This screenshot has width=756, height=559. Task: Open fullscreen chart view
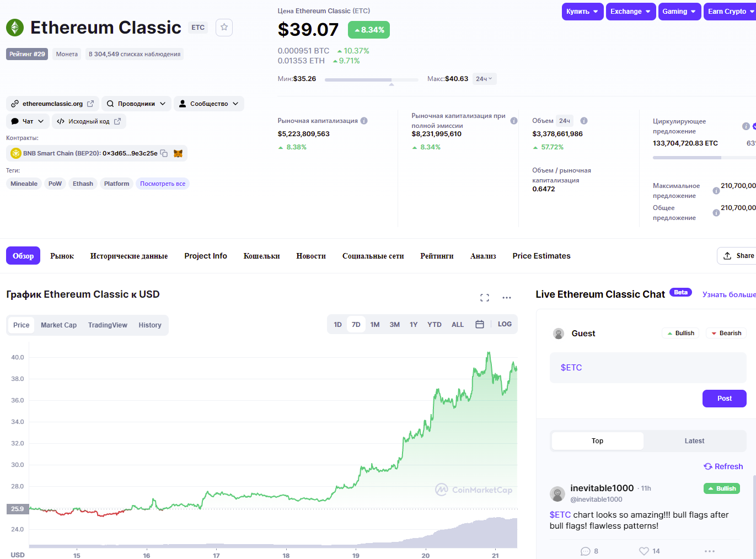pyautogui.click(x=485, y=298)
